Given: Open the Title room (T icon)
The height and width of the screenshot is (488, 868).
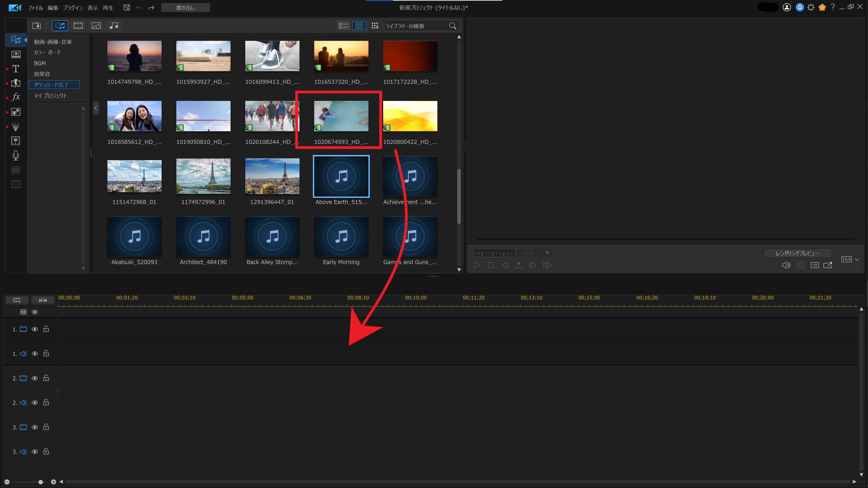Looking at the screenshot, I should point(16,69).
